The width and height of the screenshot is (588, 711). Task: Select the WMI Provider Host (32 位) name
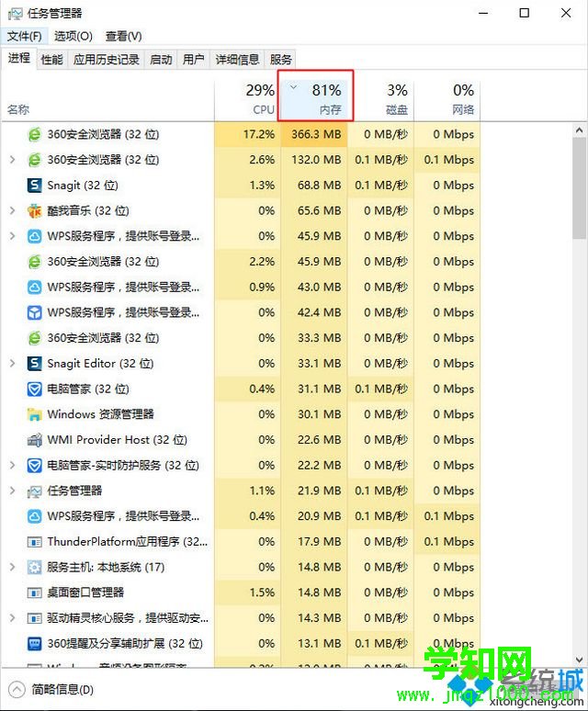pyautogui.click(x=118, y=439)
